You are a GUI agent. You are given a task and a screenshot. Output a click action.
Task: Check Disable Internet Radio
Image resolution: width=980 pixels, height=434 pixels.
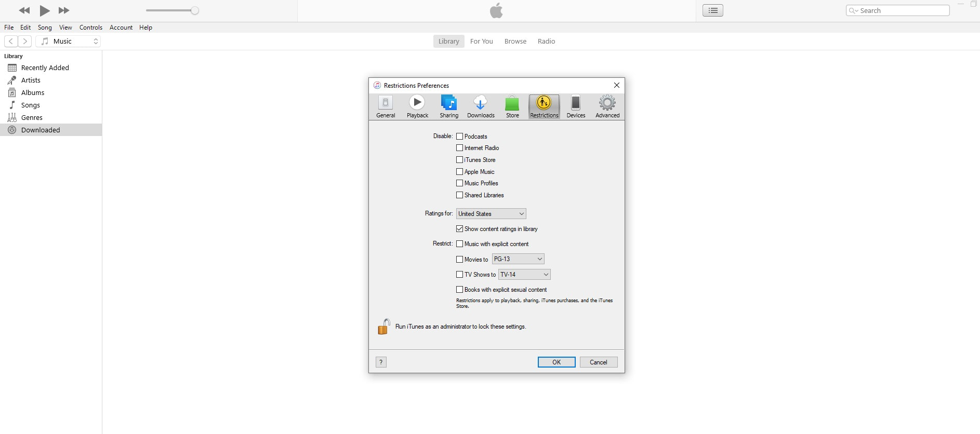[459, 148]
